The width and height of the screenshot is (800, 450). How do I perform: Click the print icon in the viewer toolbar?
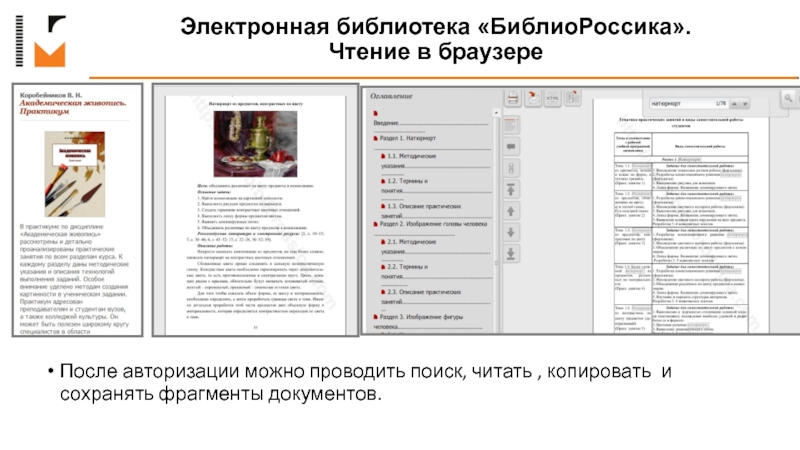511,99
